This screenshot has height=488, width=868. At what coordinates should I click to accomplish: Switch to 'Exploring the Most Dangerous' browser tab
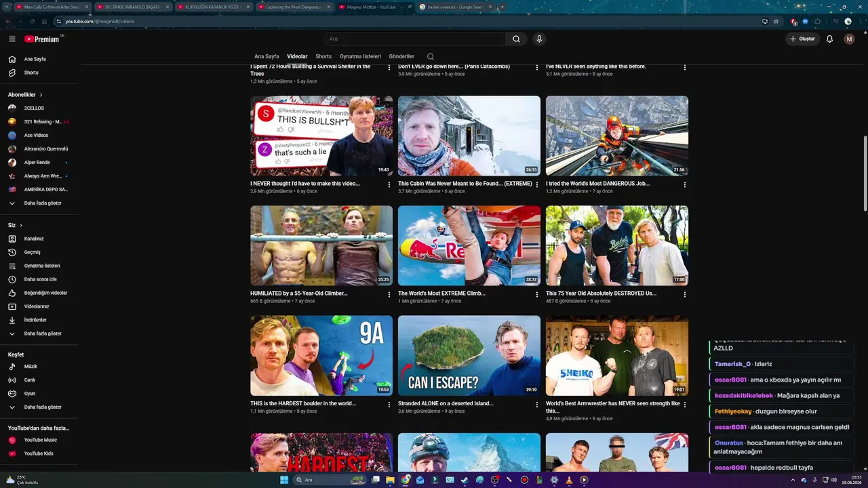295,7
